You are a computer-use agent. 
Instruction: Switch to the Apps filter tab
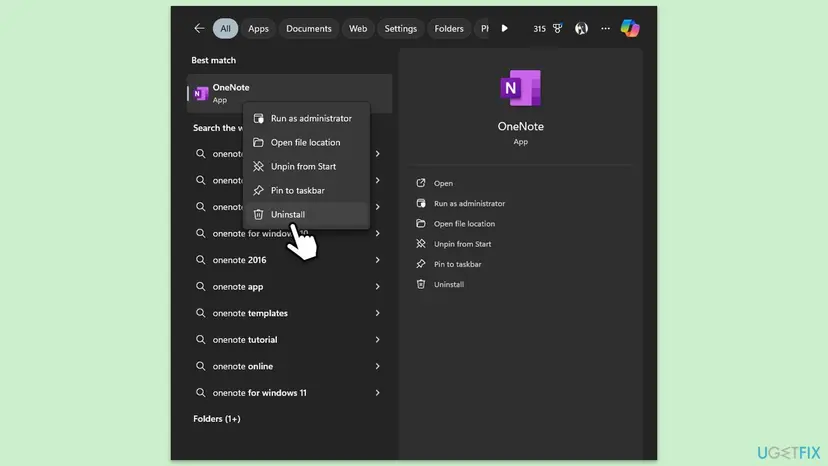[258, 29]
